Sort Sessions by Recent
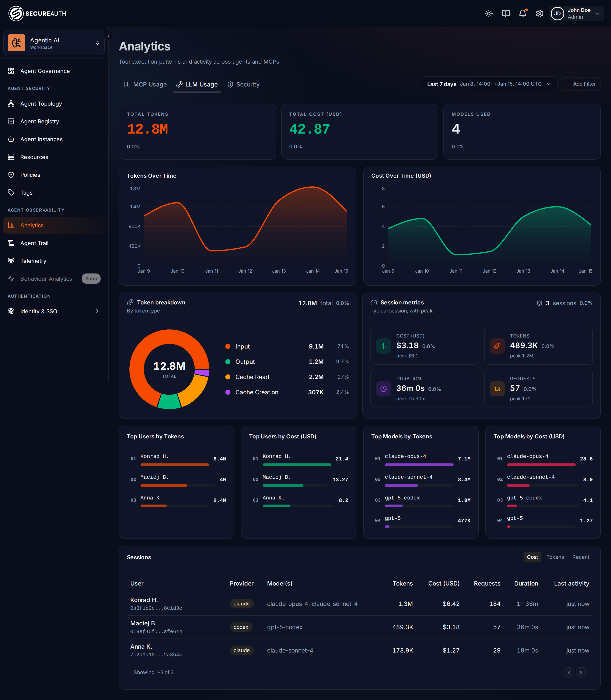Viewport: 611px width, 700px height. coord(581,557)
